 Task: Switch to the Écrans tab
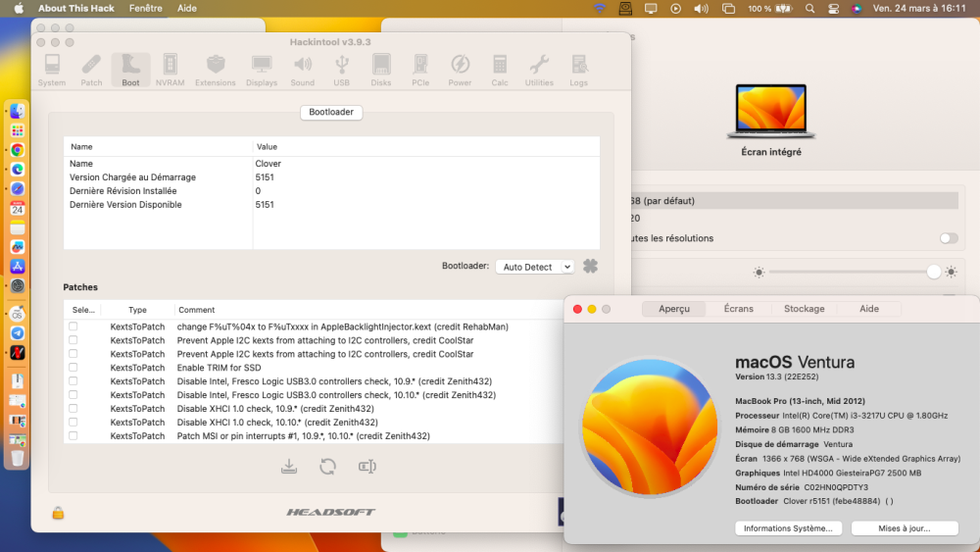tap(738, 309)
